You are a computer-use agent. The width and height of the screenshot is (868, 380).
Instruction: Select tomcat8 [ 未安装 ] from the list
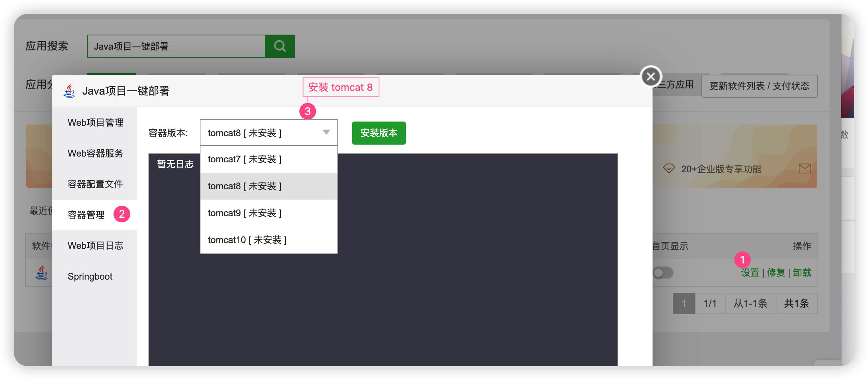pos(269,186)
